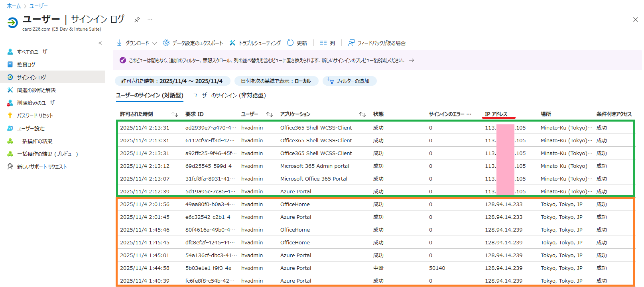Image resolution: width=644 pixels, height=287 pixels.
Task: Click the 列 columns icon
Action: (323, 43)
